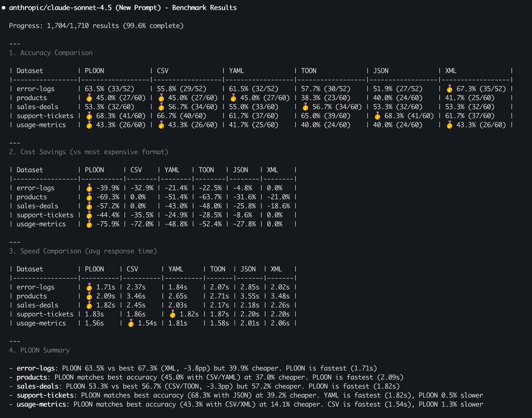Click medal icon beside 1.54s in Speed table
Viewport: 532px width, 418px height.
131,323
